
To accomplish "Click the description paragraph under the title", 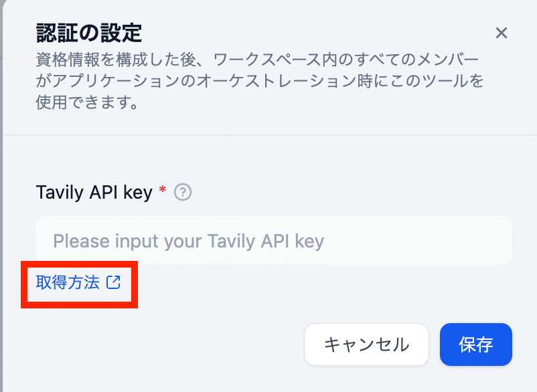I will (x=260, y=81).
